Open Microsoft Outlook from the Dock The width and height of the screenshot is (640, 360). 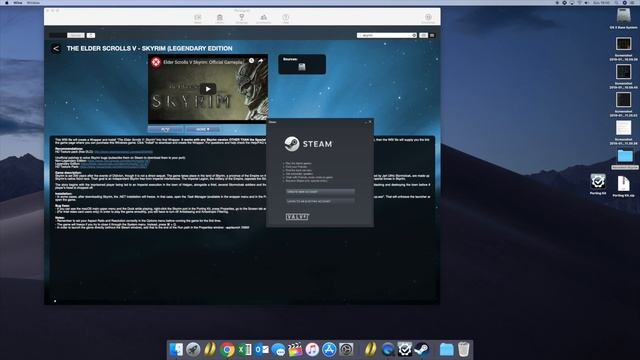[x=261, y=349]
